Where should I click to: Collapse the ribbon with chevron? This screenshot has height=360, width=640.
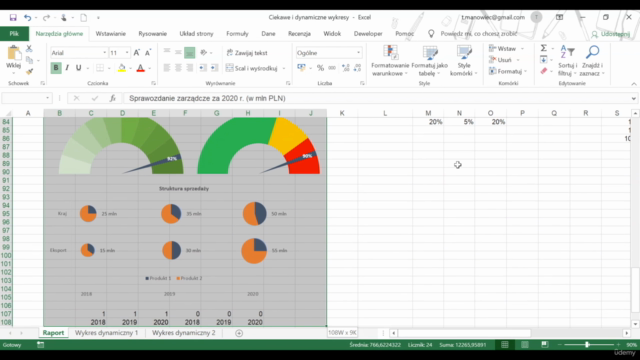pyautogui.click(x=633, y=84)
